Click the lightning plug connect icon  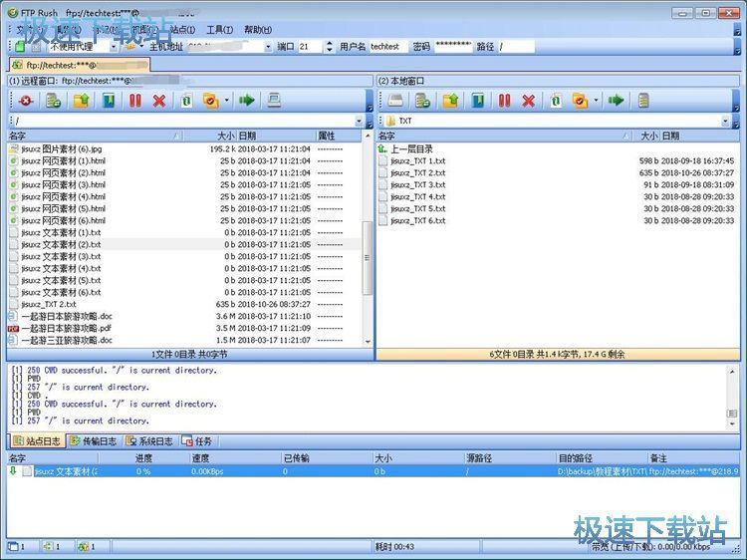click(129, 46)
